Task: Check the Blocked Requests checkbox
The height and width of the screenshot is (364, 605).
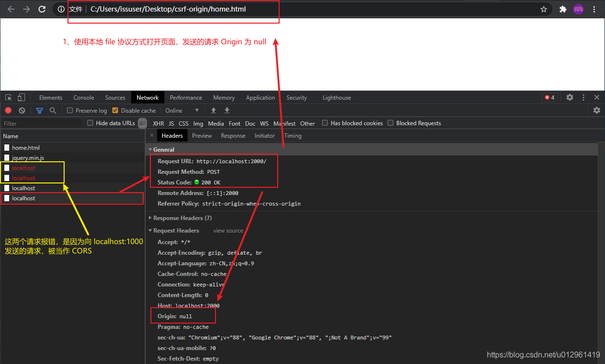Action: click(x=390, y=123)
